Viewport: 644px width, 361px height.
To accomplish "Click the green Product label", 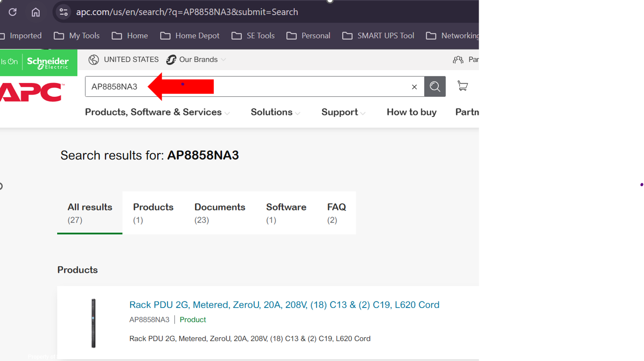I will point(193,319).
